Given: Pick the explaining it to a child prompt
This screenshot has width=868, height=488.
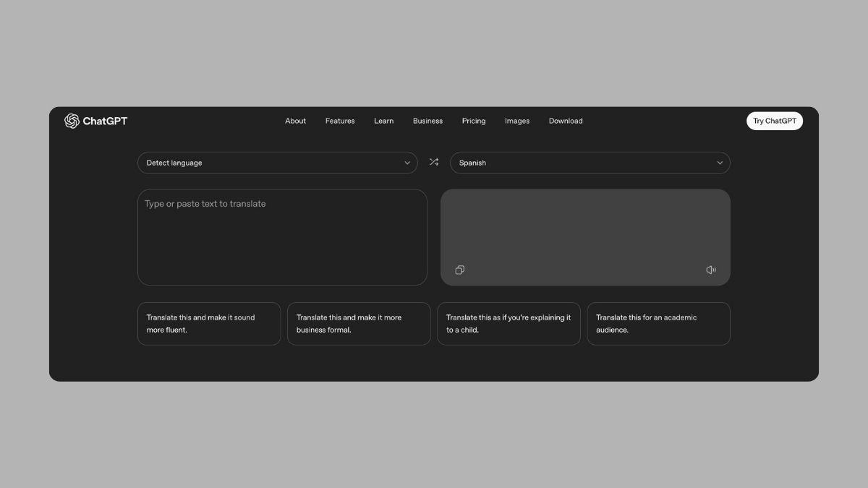Looking at the screenshot, I should tap(509, 324).
